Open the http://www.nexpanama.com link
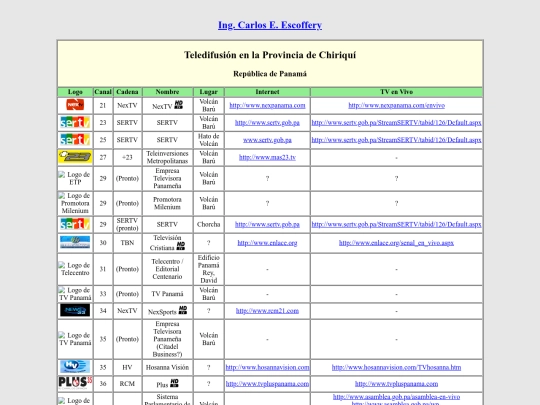Viewport: 540px width, 405px height. (x=267, y=105)
